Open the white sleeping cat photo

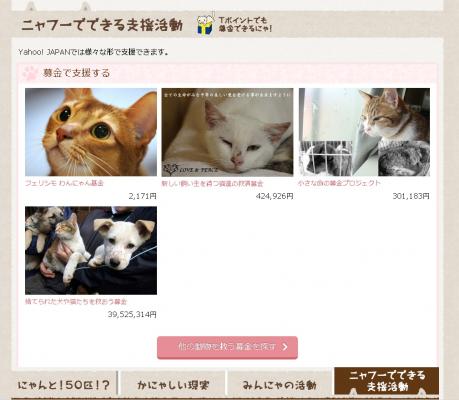click(x=228, y=132)
